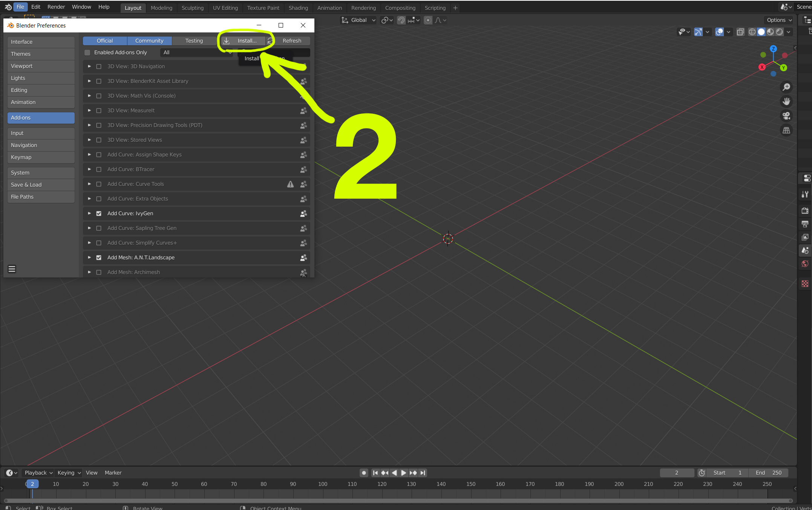Toggle the camera view icon

tap(786, 116)
